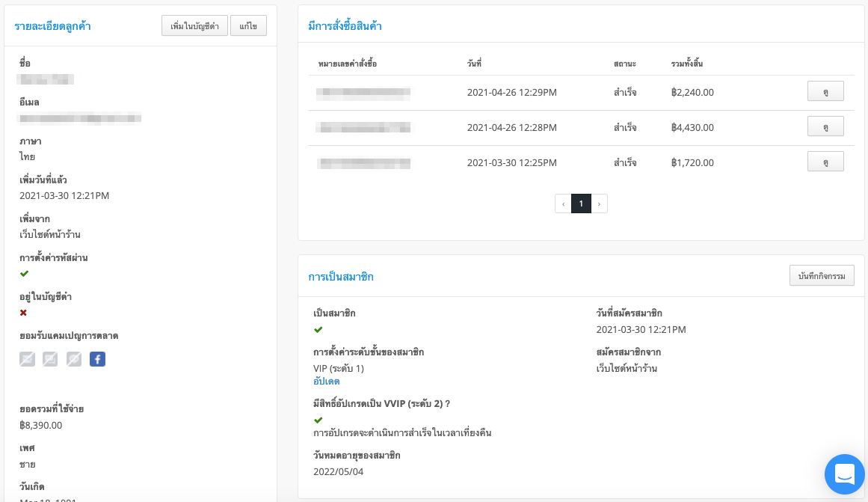Click the disabled LINE chat marketing icon
Viewport: 868px width, 502px height.
pos(73,359)
